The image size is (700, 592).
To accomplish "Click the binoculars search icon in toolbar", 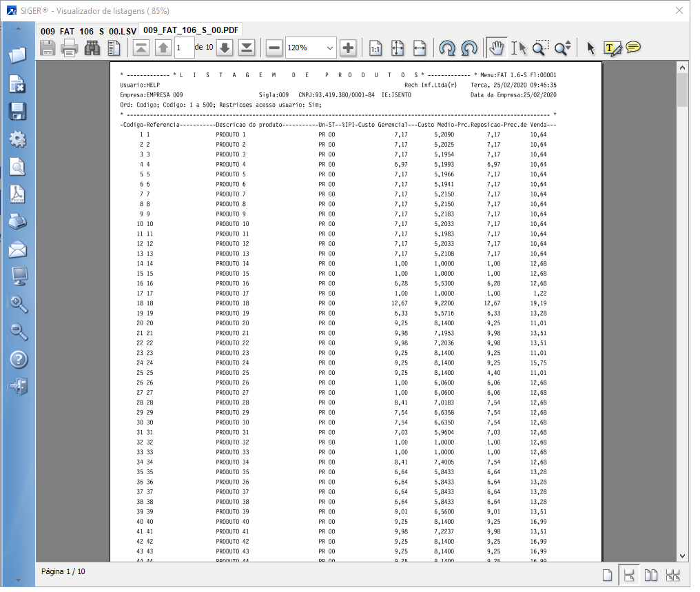I will 92,48.
